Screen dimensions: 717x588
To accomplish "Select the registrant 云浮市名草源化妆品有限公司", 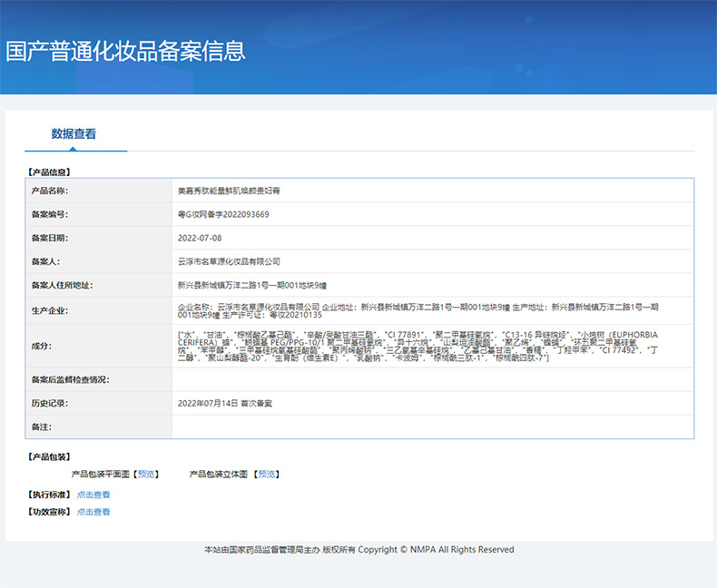I will click(x=229, y=261).
